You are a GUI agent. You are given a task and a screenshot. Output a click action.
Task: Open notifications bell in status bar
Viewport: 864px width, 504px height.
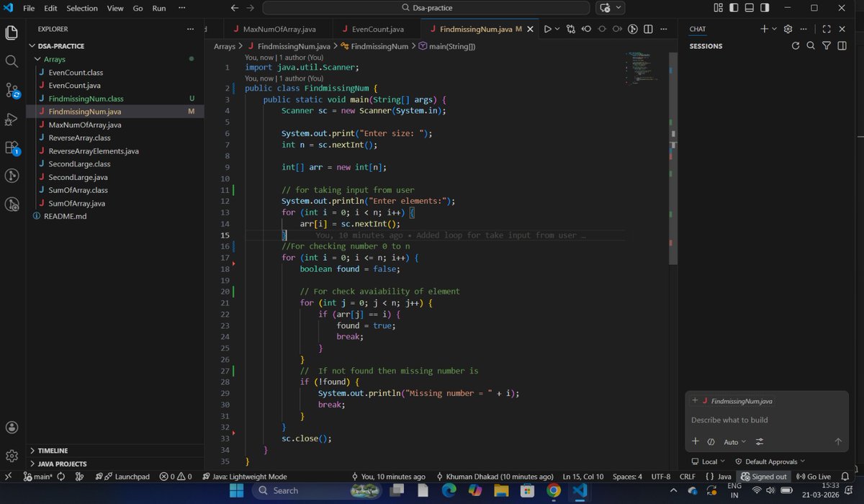[x=846, y=477]
